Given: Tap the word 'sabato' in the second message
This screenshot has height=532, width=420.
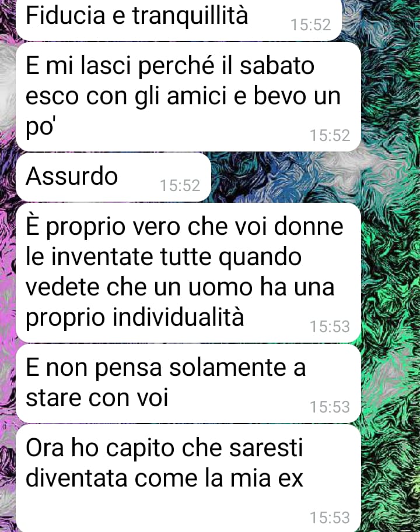Looking at the screenshot, I should 277,66.
